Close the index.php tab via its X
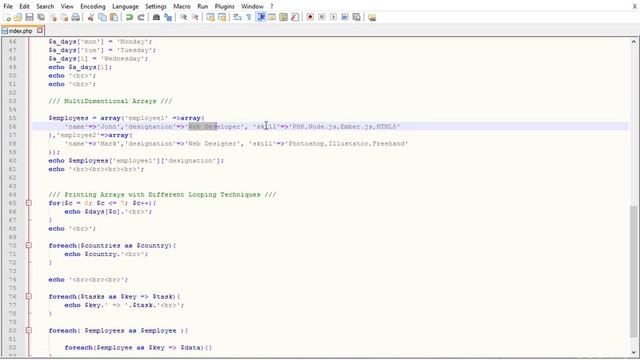 click(40, 30)
